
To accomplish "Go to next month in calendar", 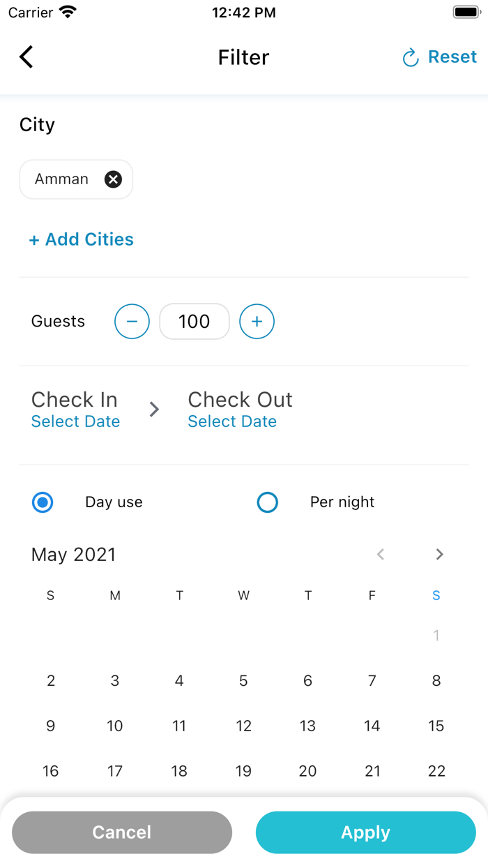I will click(x=439, y=554).
